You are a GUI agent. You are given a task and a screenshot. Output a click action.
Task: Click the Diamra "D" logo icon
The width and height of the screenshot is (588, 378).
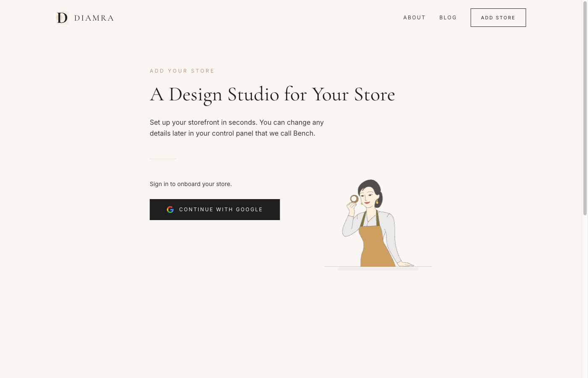(x=62, y=18)
